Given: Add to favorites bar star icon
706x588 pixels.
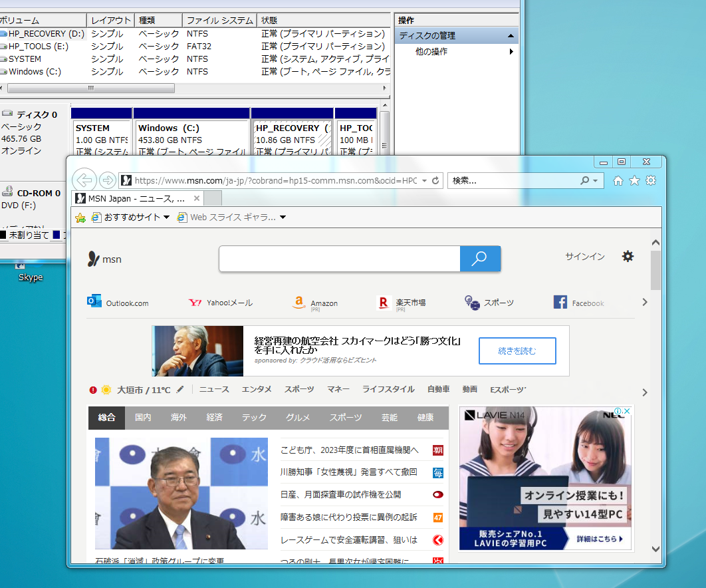Looking at the screenshot, I should (x=80, y=218).
